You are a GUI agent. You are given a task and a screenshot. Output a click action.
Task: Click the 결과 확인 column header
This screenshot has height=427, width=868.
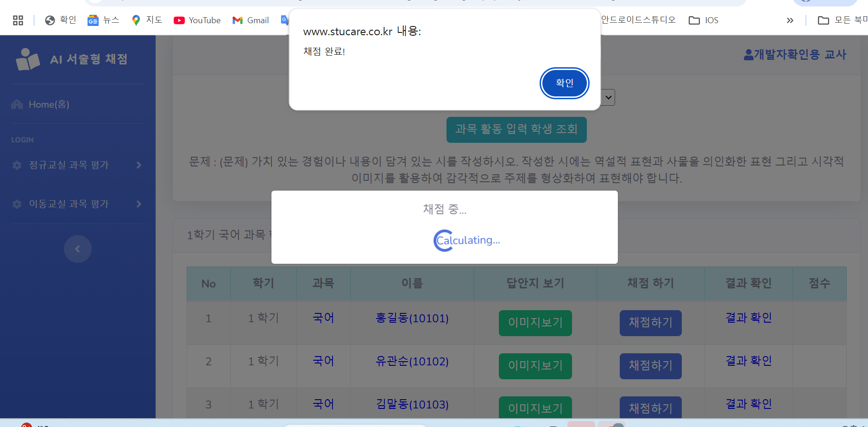click(x=748, y=283)
